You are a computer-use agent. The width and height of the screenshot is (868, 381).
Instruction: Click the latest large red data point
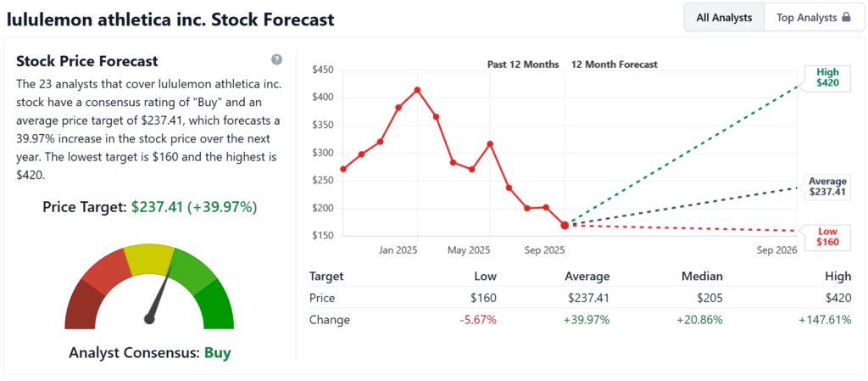pos(564,226)
